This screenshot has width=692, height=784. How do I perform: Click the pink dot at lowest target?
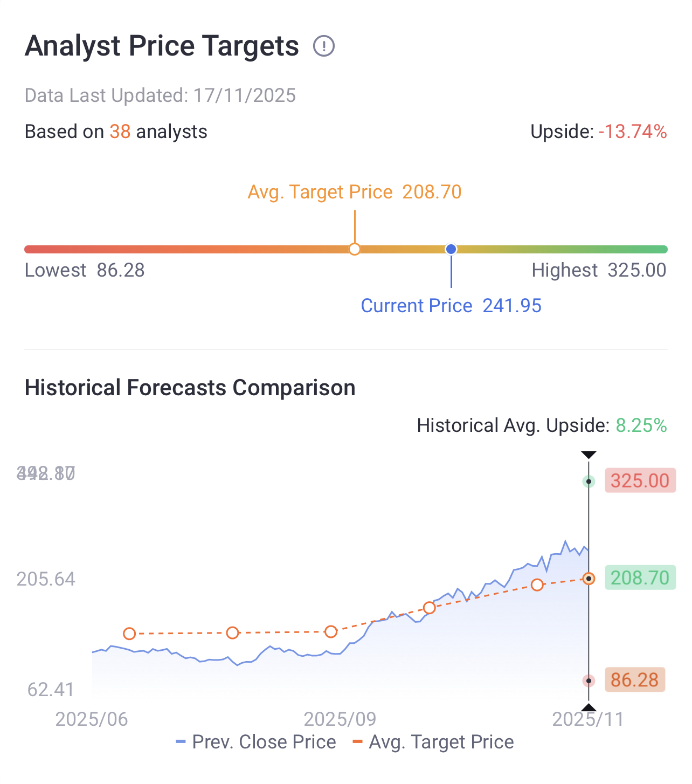589,681
